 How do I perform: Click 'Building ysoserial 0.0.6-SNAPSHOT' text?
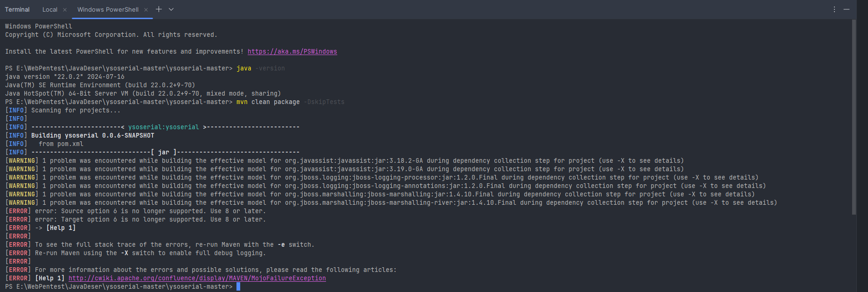click(x=92, y=136)
